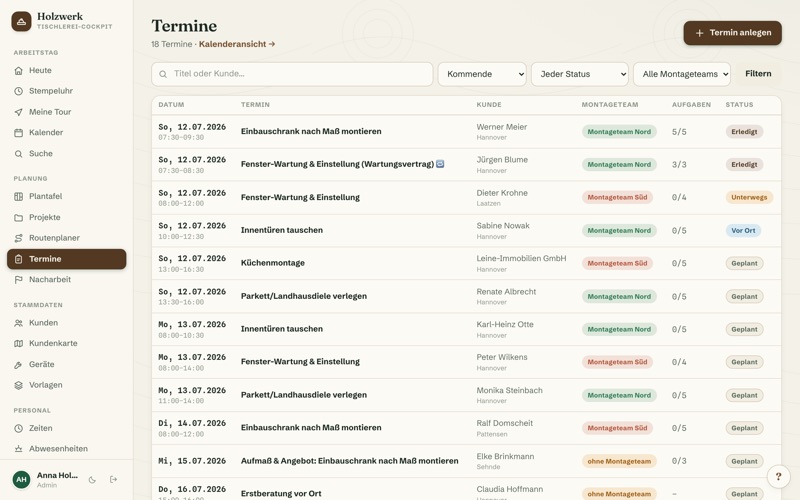This screenshot has height=500, width=800.
Task: Open Stempeluhr clock icon
Action: [x=18, y=91]
